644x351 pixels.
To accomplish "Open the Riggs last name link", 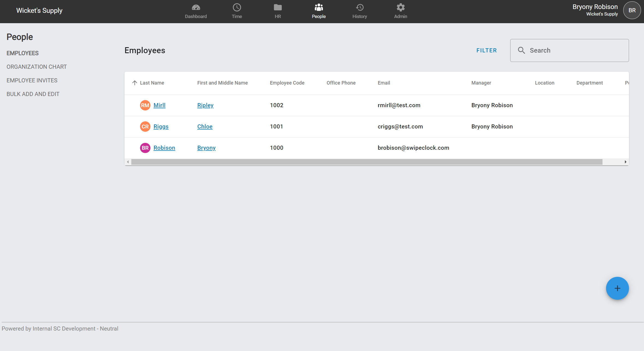I will tap(161, 127).
